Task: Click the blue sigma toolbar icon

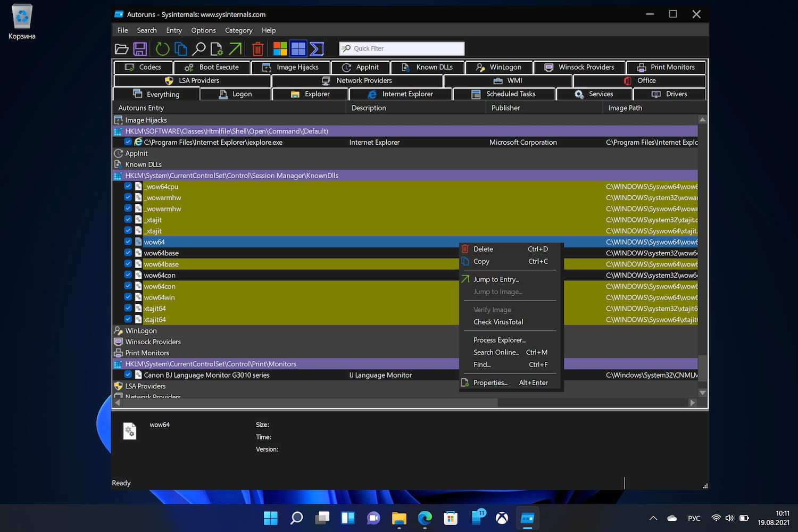Action: 317,49
